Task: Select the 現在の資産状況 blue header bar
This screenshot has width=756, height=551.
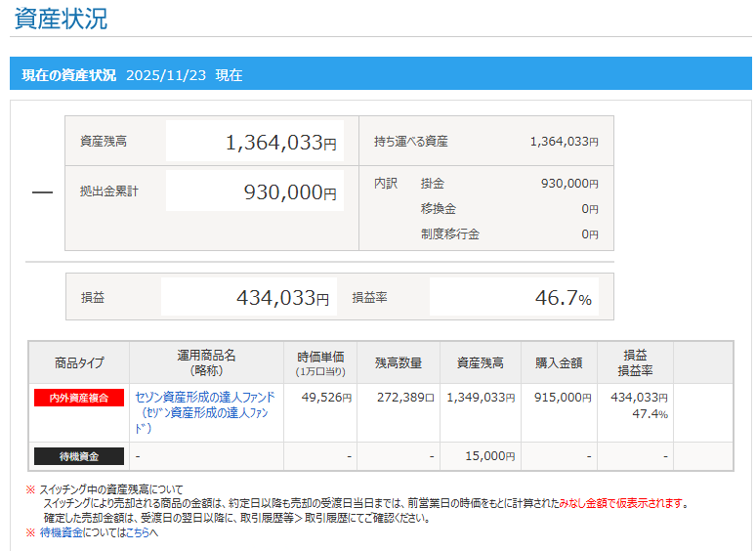Action: point(381,74)
